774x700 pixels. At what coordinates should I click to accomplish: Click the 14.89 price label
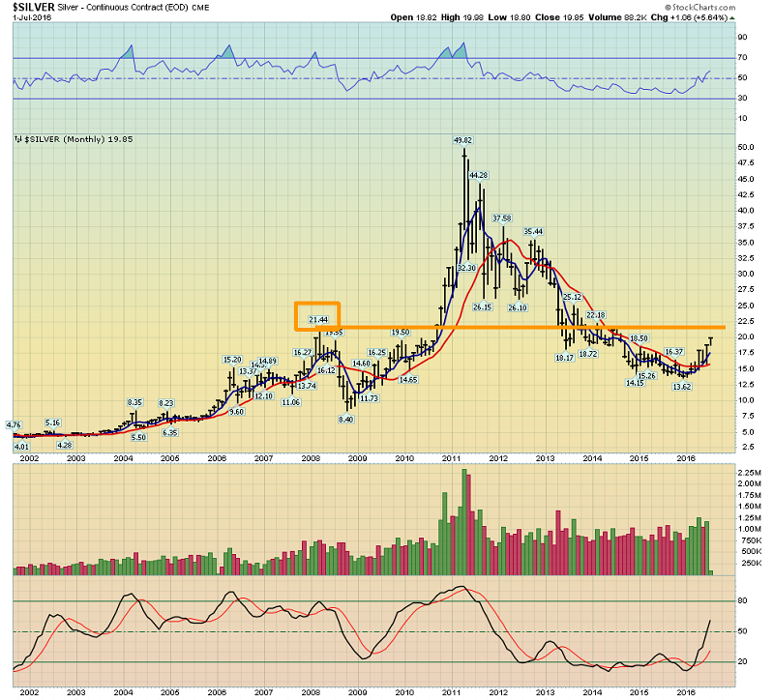[x=268, y=361]
